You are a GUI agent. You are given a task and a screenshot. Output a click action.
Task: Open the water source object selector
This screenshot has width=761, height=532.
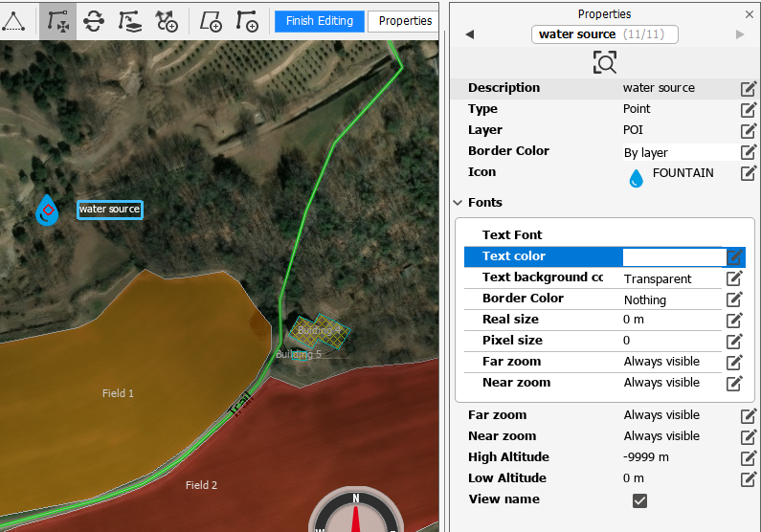click(x=604, y=34)
